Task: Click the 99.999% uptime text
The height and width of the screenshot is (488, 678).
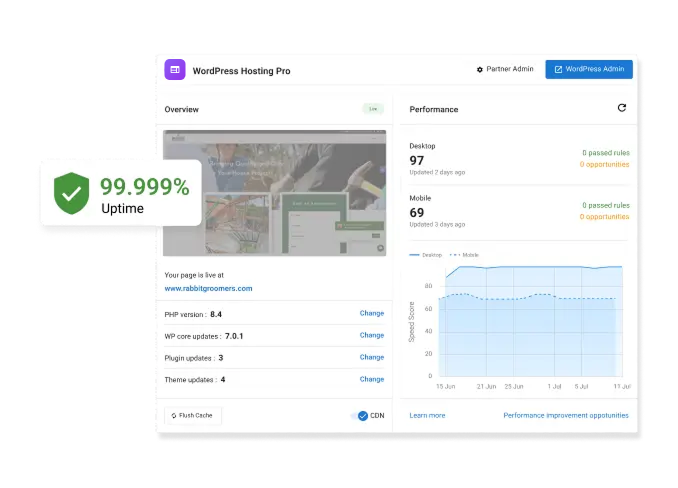Action: 145,187
